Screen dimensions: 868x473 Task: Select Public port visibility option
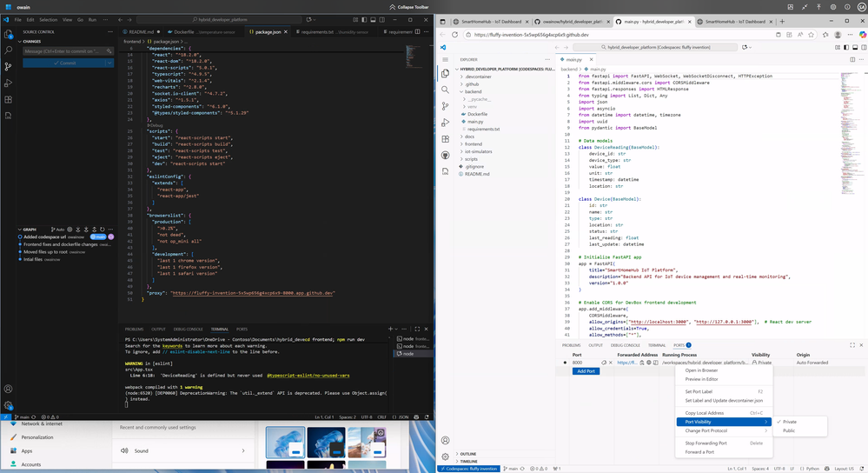click(x=789, y=430)
